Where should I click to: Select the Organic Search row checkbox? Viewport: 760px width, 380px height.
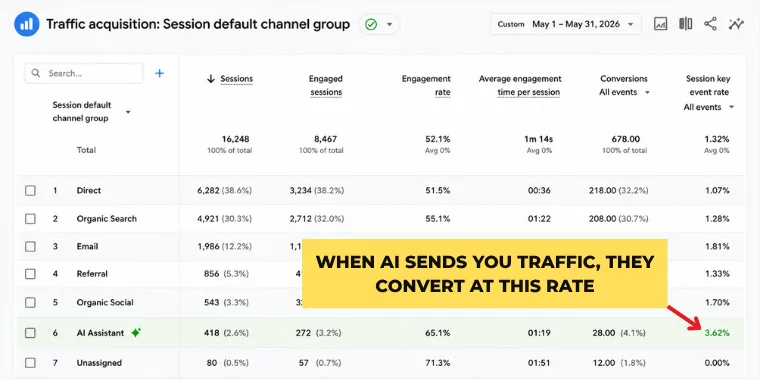[x=30, y=219]
